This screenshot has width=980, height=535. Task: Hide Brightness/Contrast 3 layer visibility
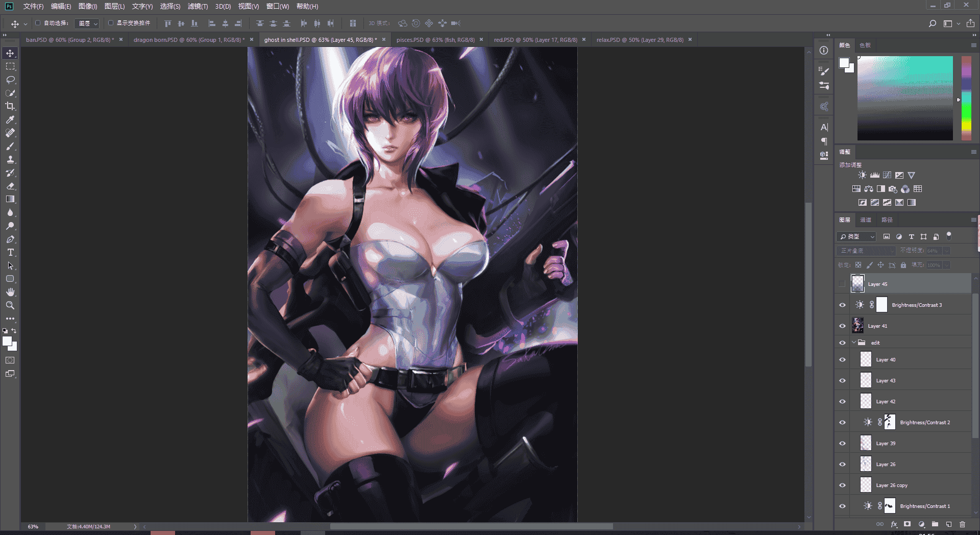point(842,305)
